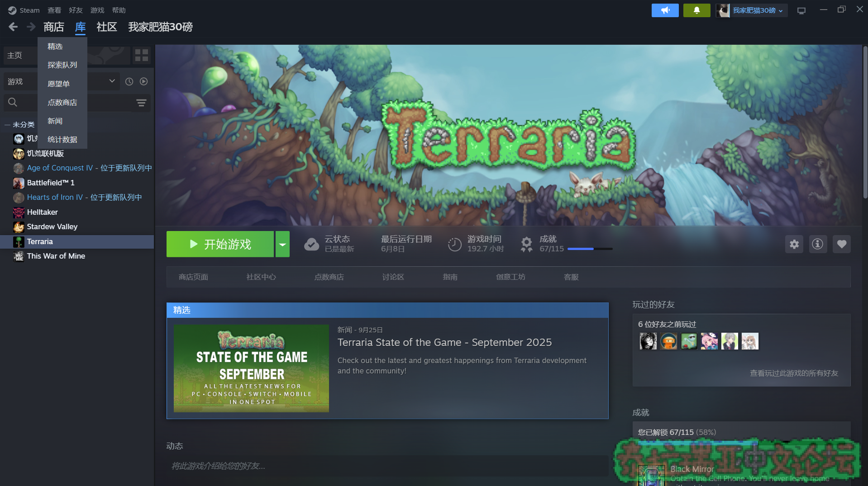This screenshot has height=486, width=868.
Task: Click the announcements megaphone icon
Action: click(664, 10)
